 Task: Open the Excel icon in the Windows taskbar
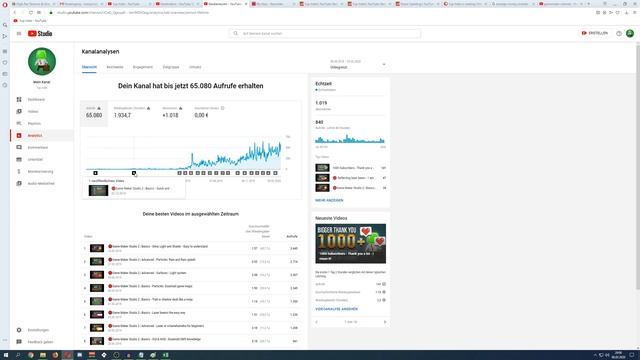click(x=165, y=355)
